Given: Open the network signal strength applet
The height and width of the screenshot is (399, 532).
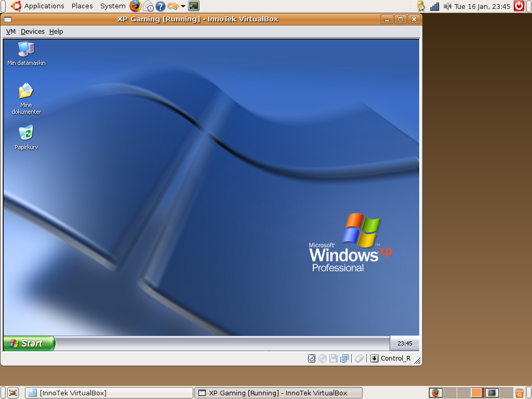Looking at the screenshot, I should (x=434, y=6).
